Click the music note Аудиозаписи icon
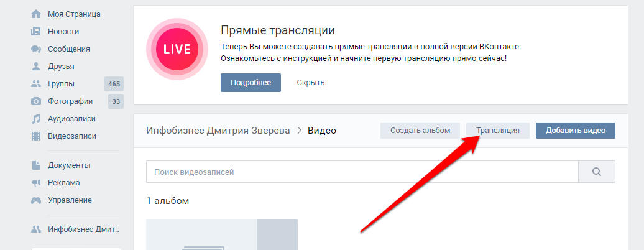 (x=36, y=118)
